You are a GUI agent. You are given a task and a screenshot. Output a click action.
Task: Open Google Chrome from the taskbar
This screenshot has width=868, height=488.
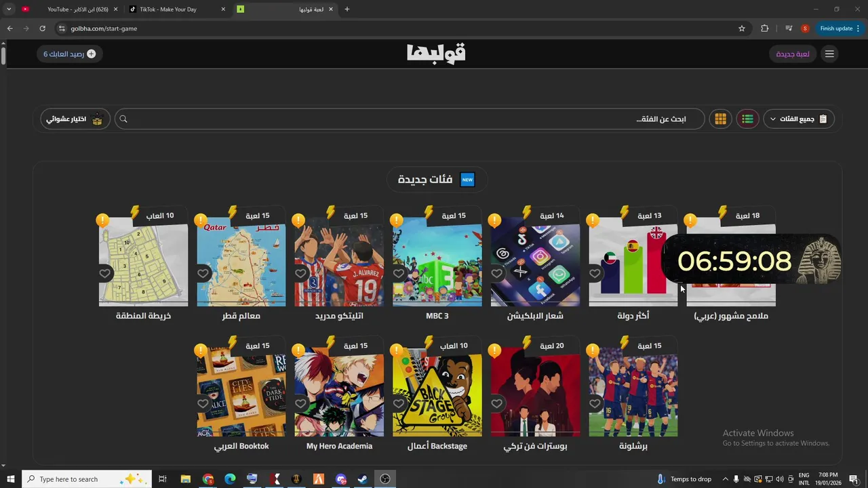(x=208, y=479)
